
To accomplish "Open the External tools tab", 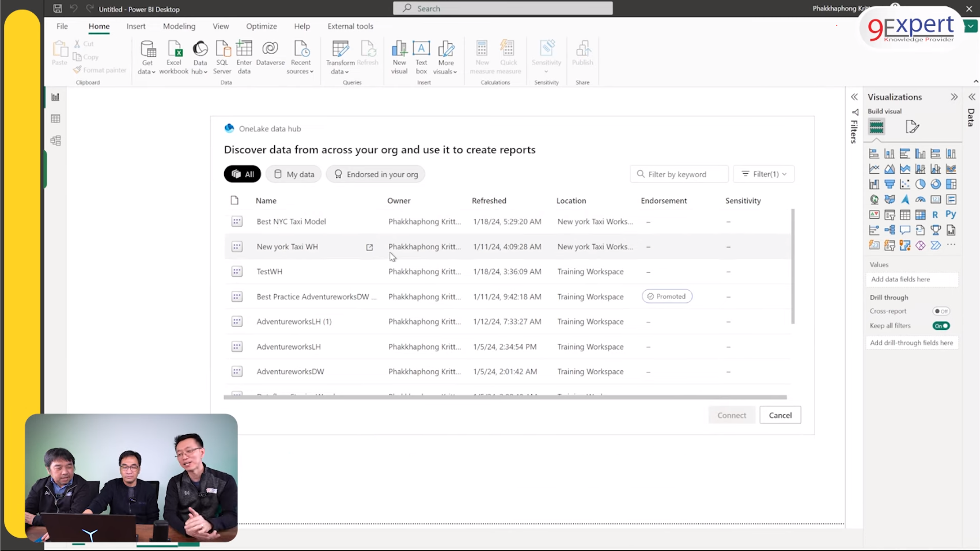I will click(x=350, y=26).
